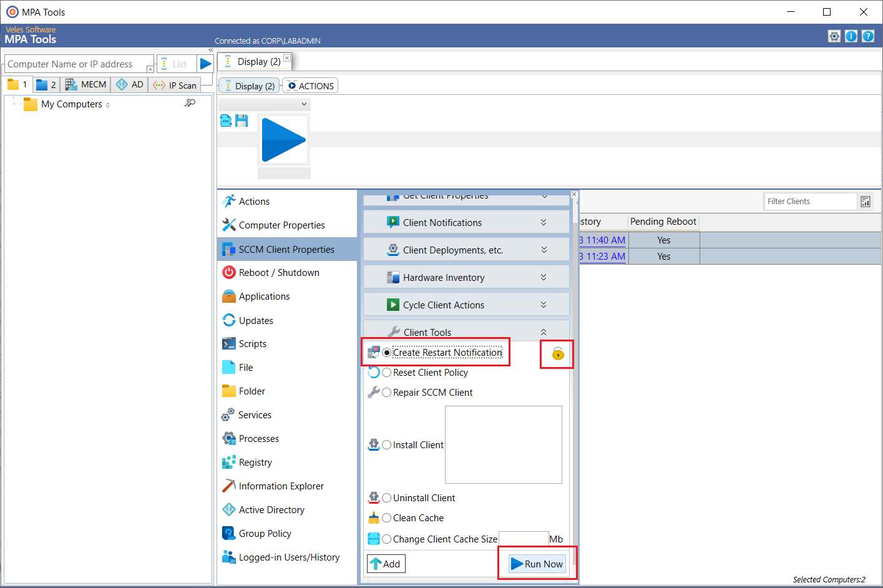Click the cache size Mb input box
Image resolution: width=883 pixels, height=588 pixels.
tap(524, 539)
